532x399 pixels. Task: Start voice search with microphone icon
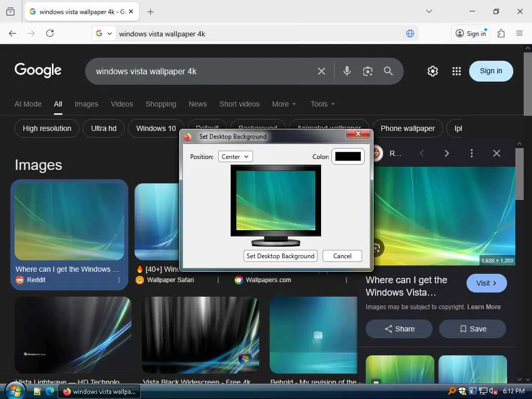[x=347, y=71]
